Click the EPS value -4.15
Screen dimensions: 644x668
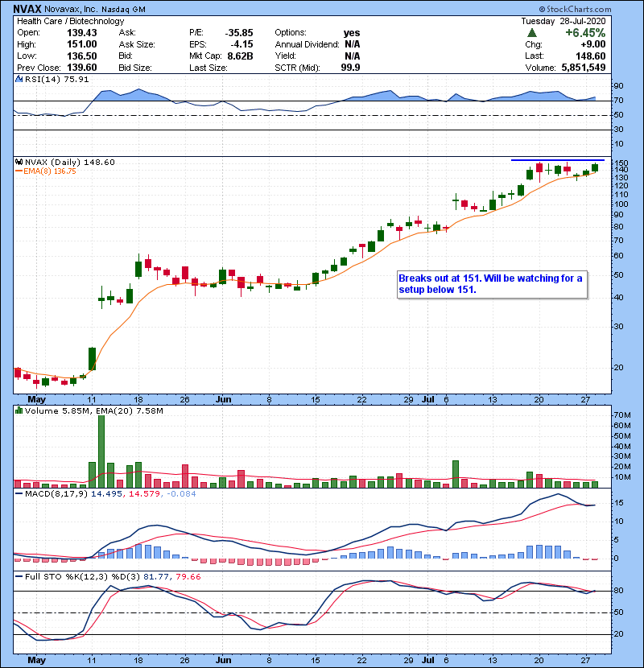tap(242, 44)
